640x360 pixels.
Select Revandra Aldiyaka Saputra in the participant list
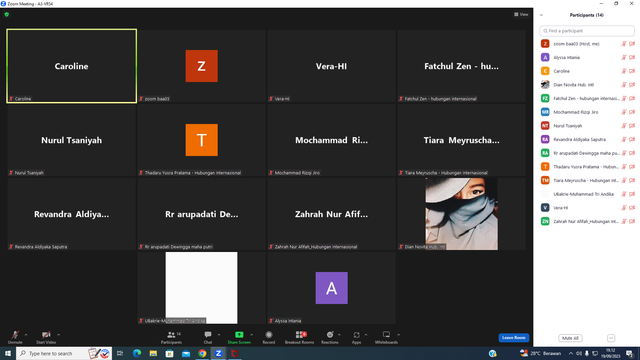(x=587, y=140)
